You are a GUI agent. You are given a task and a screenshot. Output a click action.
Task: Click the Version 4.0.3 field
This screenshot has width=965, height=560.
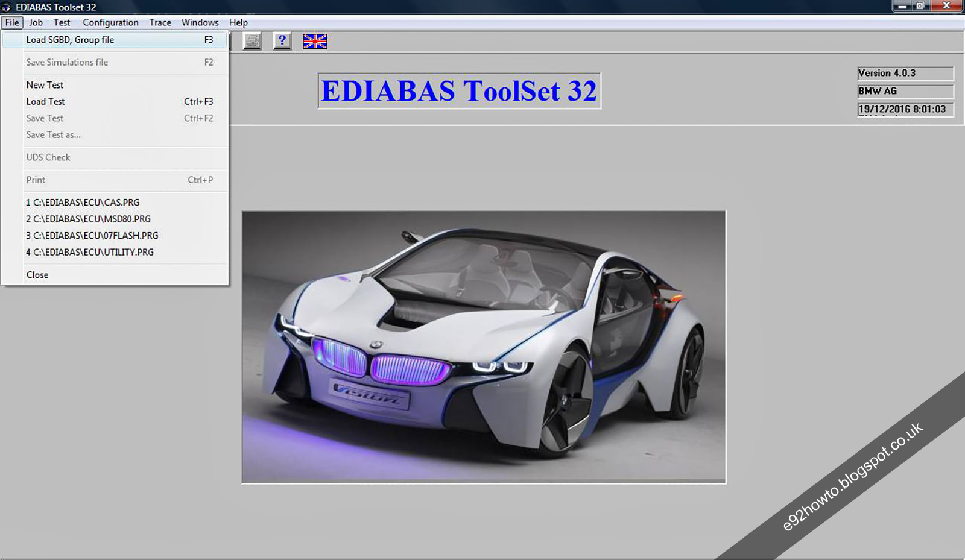pyautogui.click(x=905, y=74)
